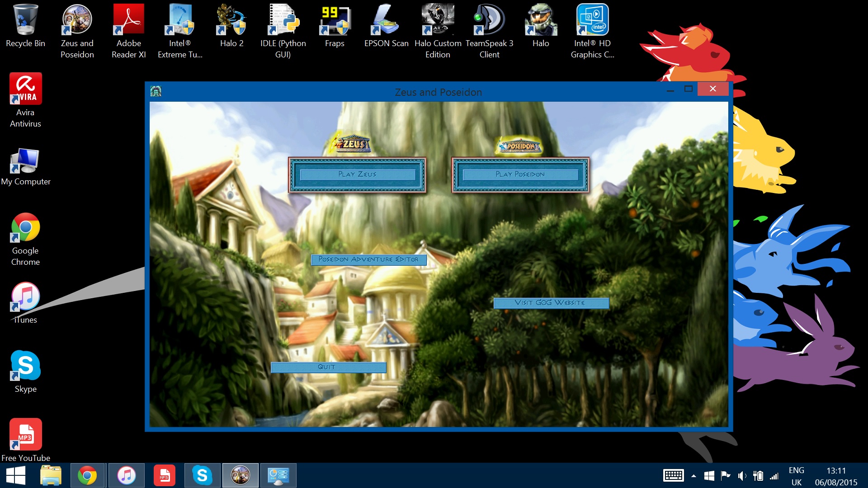
Task: Select Zeus and Poseidon desktop shortcut
Action: tap(77, 32)
